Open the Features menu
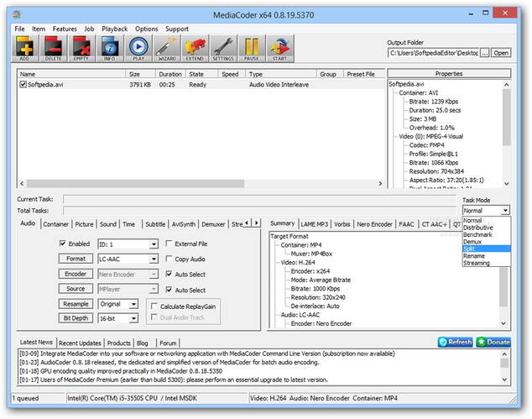This screenshot has width=532, height=419. (x=65, y=29)
